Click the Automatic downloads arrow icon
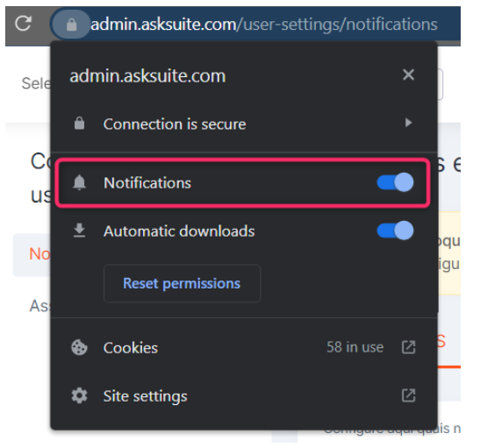The height and width of the screenshot is (448, 480). pos(80,231)
